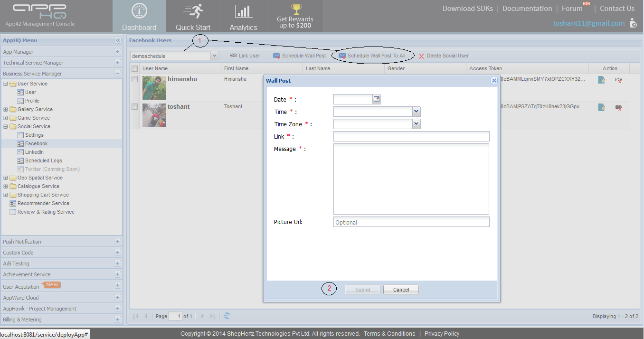Expand the Push Notification section
This screenshot has height=339, width=644.
click(x=117, y=242)
